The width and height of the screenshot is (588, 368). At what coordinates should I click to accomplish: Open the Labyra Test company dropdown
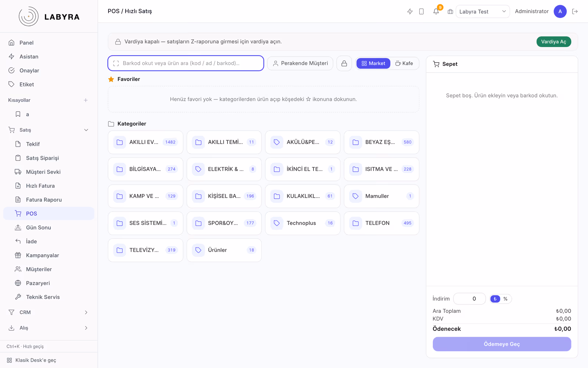tap(483, 11)
